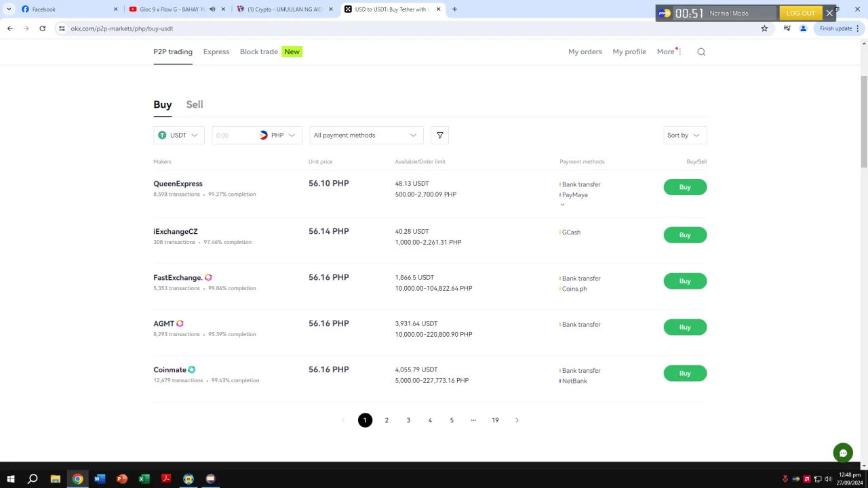Open the PHP currency selector dropdown
Viewport: 868px width, 488px height.
click(x=277, y=135)
